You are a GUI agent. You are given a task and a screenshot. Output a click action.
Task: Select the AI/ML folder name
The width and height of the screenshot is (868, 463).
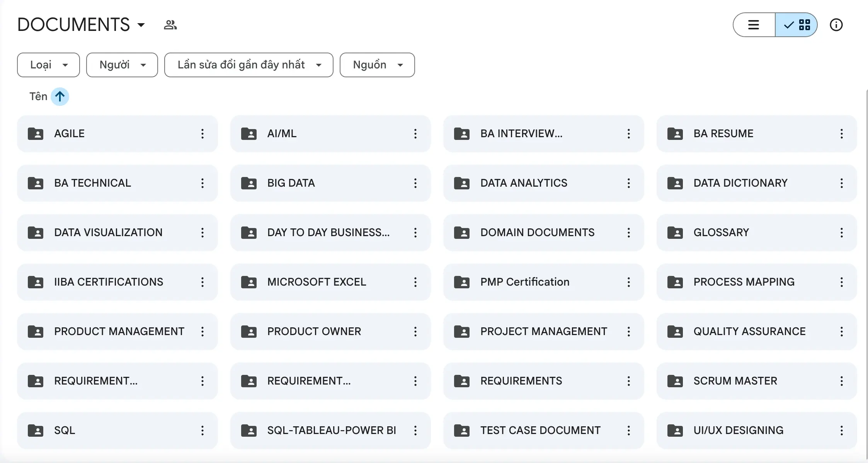point(282,134)
